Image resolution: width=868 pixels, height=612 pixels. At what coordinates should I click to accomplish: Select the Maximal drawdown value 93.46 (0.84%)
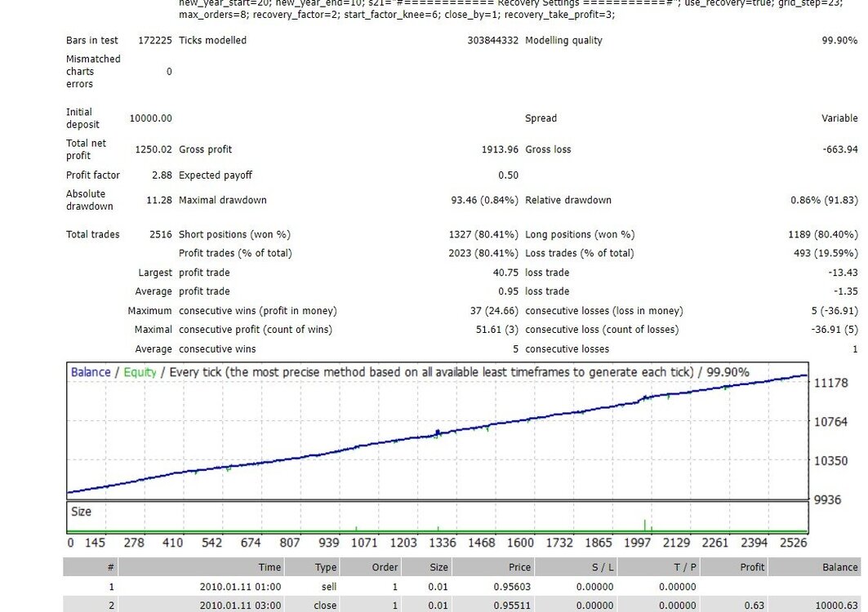[x=484, y=200]
